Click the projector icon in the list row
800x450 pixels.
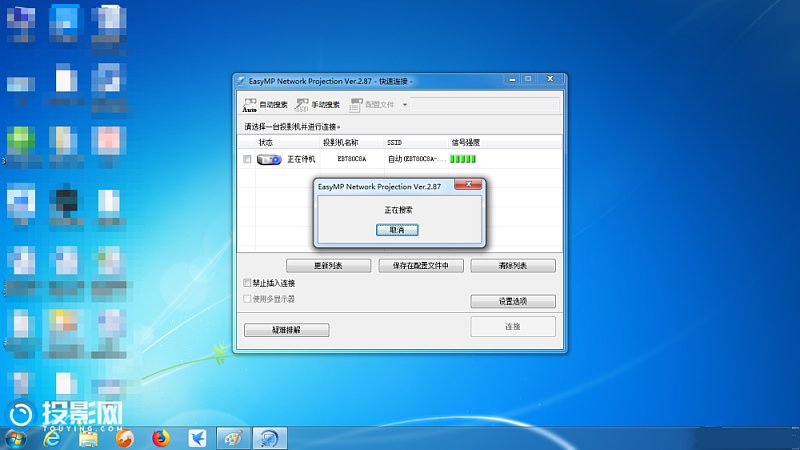click(268, 159)
